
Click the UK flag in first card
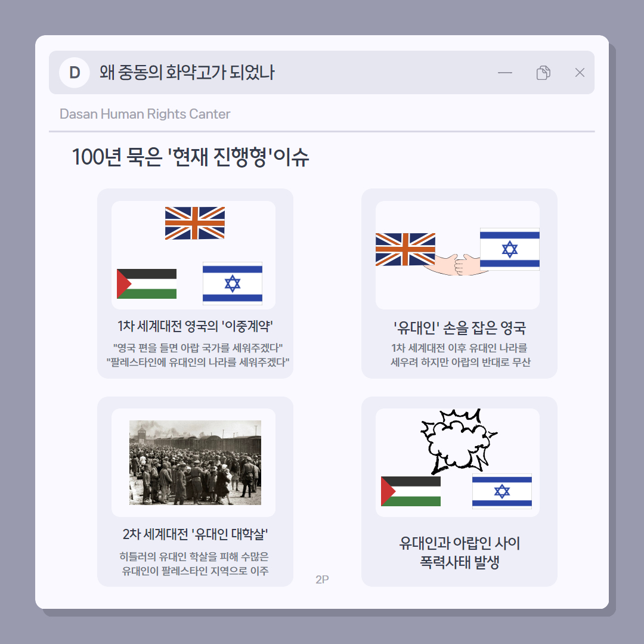click(x=194, y=223)
